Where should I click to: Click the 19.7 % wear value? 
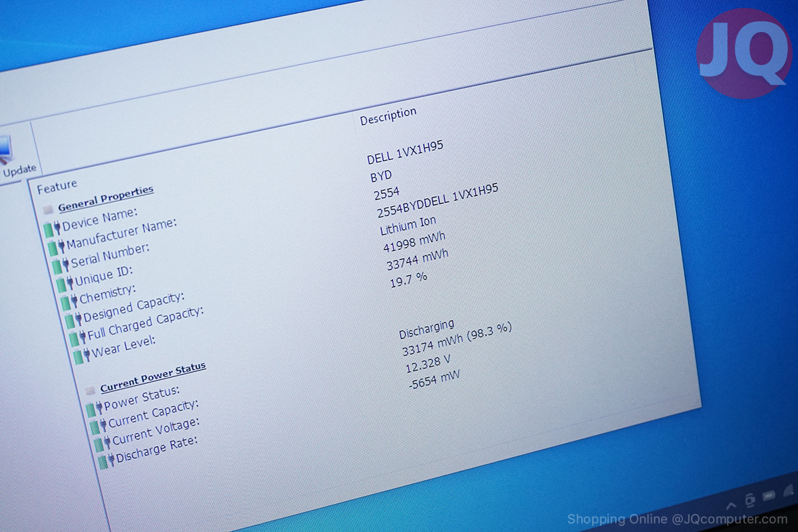coord(408,279)
